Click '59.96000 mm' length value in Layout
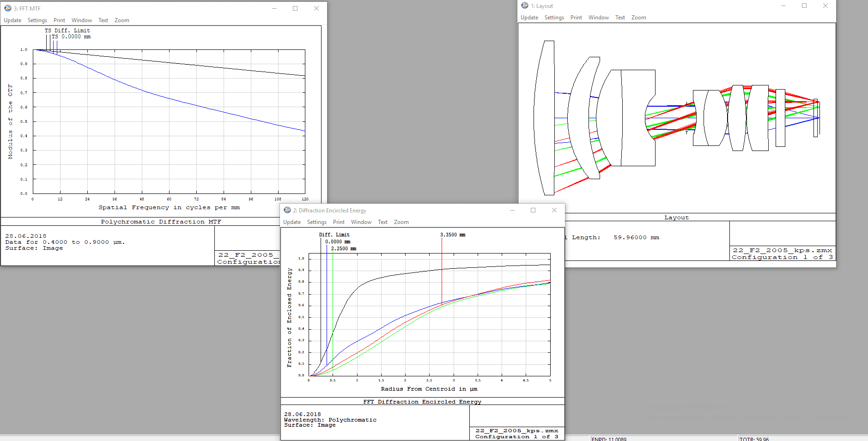This screenshot has width=868, height=441. click(637, 237)
